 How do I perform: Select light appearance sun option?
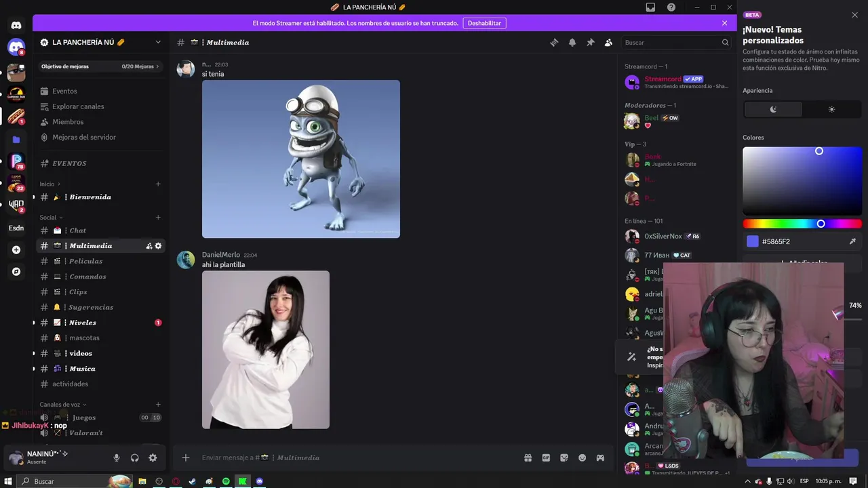click(x=831, y=109)
